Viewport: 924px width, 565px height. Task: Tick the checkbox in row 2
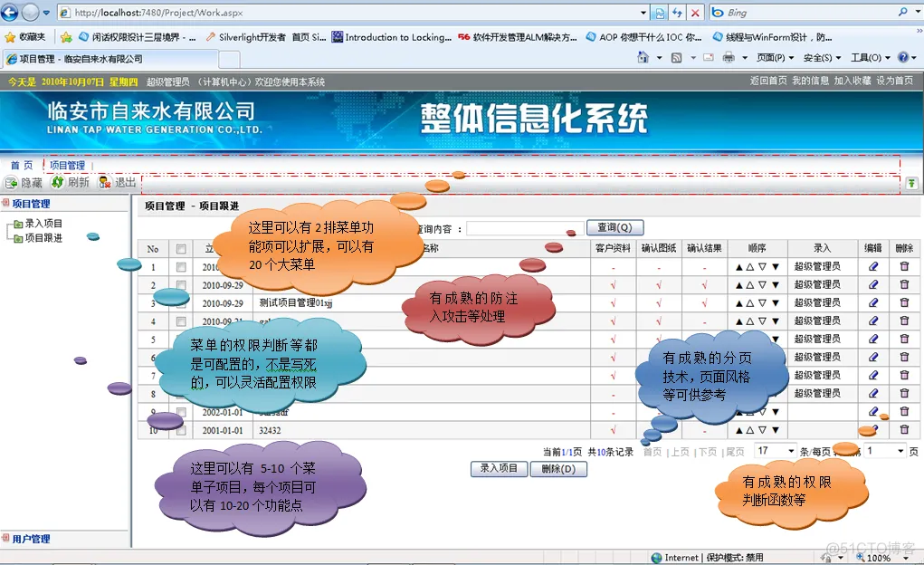(181, 285)
